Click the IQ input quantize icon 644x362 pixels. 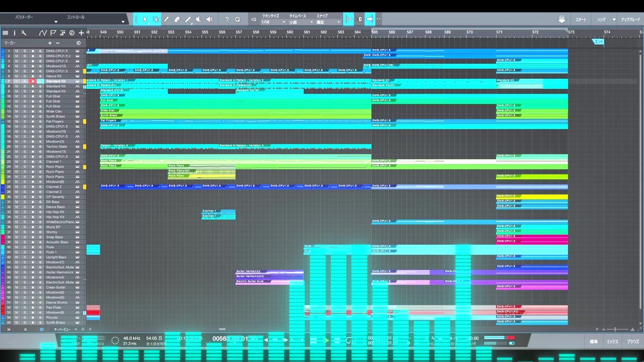click(254, 20)
